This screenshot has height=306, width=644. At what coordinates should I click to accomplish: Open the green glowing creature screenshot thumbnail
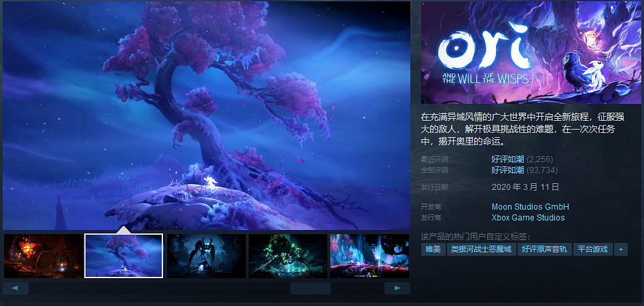point(288,256)
